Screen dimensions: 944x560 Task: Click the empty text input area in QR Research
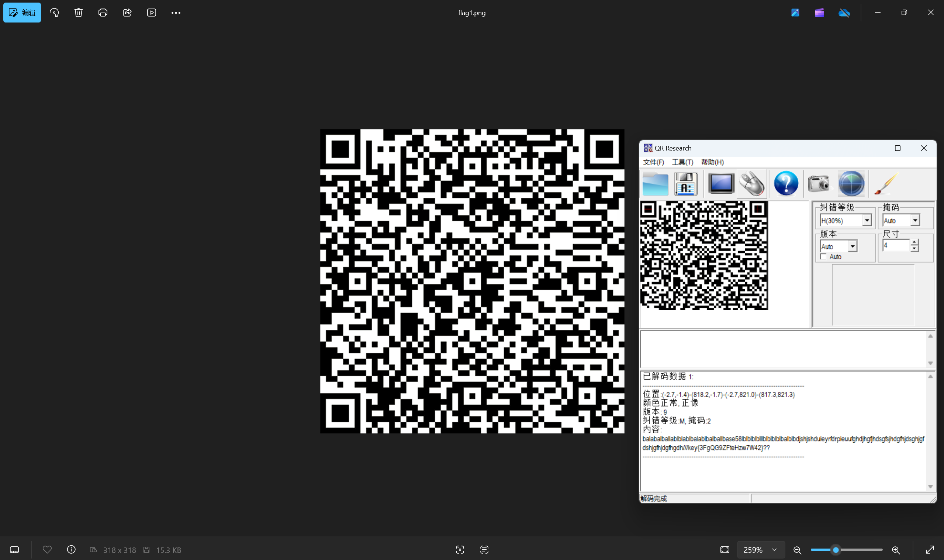click(784, 349)
